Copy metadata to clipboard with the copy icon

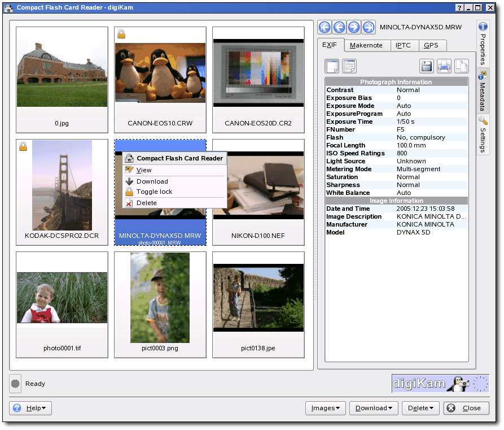pos(461,66)
